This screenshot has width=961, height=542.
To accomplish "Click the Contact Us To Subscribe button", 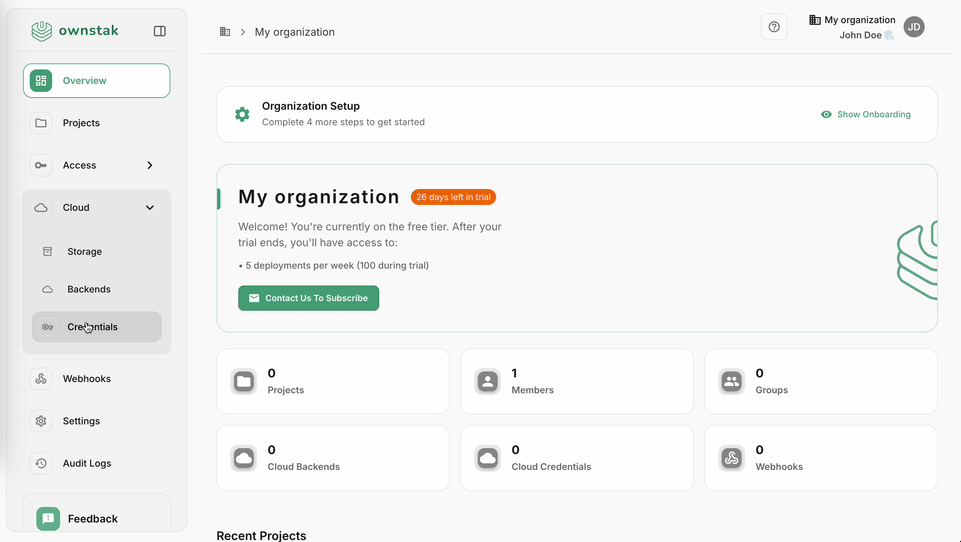I will coord(308,298).
